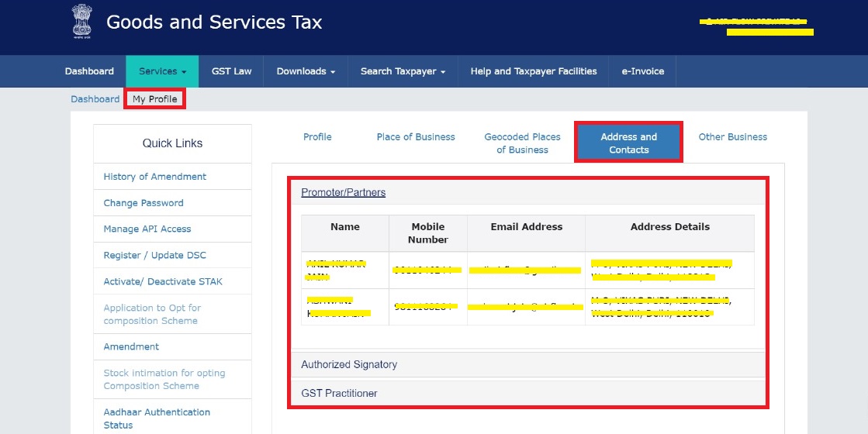Open History of Amendment quick link
868x434 pixels.
point(155,177)
